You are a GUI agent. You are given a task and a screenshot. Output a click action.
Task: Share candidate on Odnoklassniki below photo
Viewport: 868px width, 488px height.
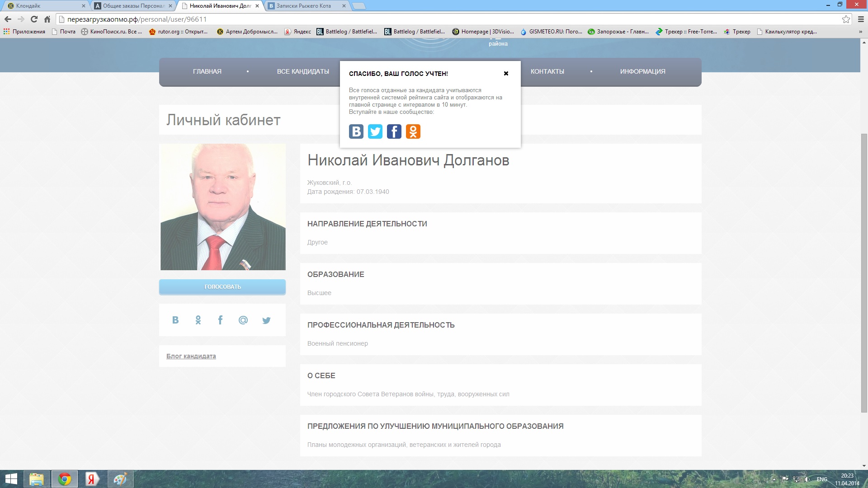point(198,320)
